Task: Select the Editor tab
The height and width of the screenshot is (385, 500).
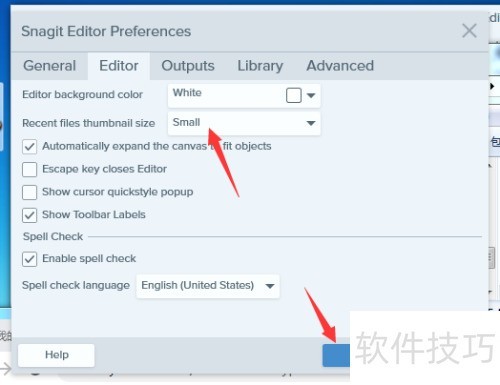Action: pos(119,66)
